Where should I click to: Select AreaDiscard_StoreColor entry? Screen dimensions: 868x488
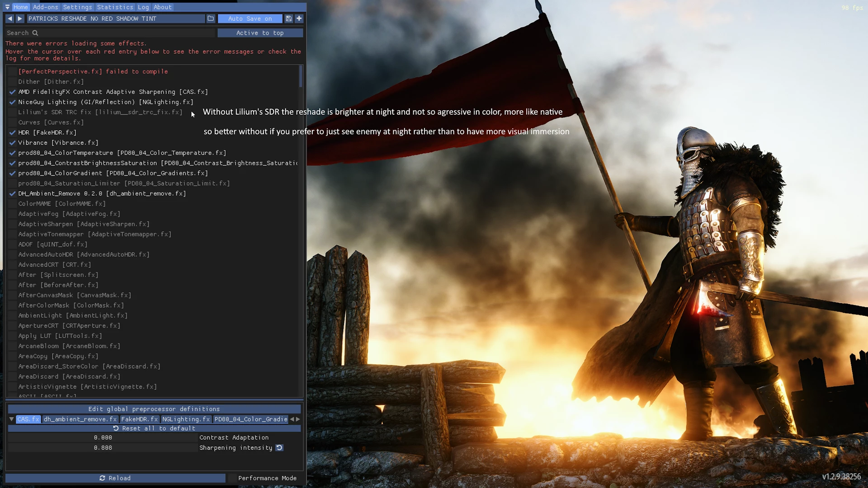(x=89, y=366)
